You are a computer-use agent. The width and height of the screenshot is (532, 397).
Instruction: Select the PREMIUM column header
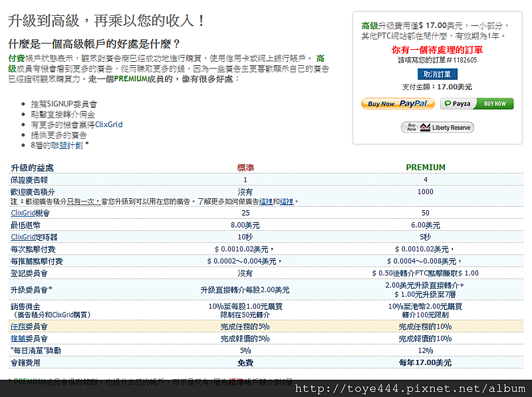pyautogui.click(x=426, y=168)
